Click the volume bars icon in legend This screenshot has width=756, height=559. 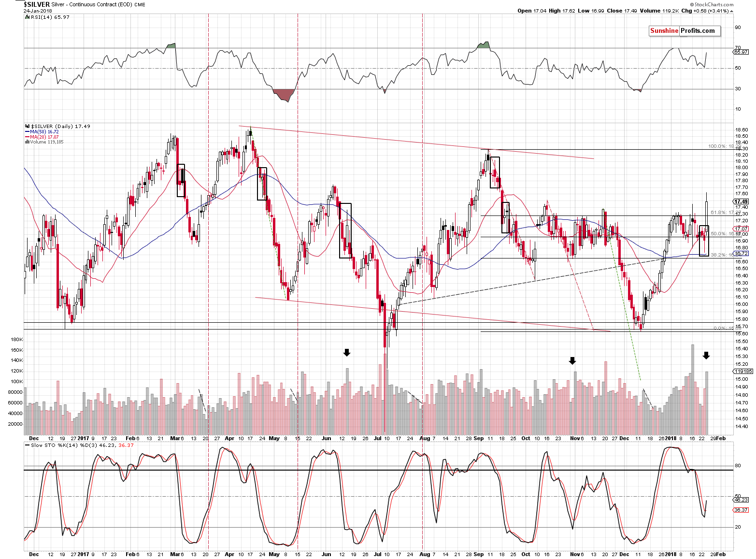(27, 142)
